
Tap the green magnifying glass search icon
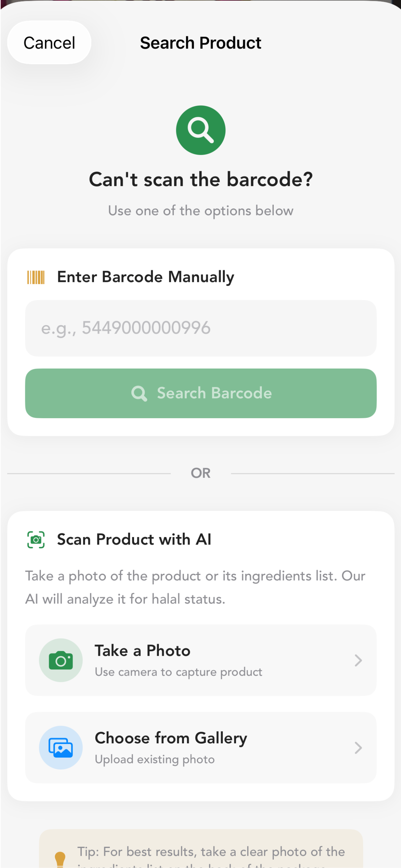pyautogui.click(x=200, y=130)
